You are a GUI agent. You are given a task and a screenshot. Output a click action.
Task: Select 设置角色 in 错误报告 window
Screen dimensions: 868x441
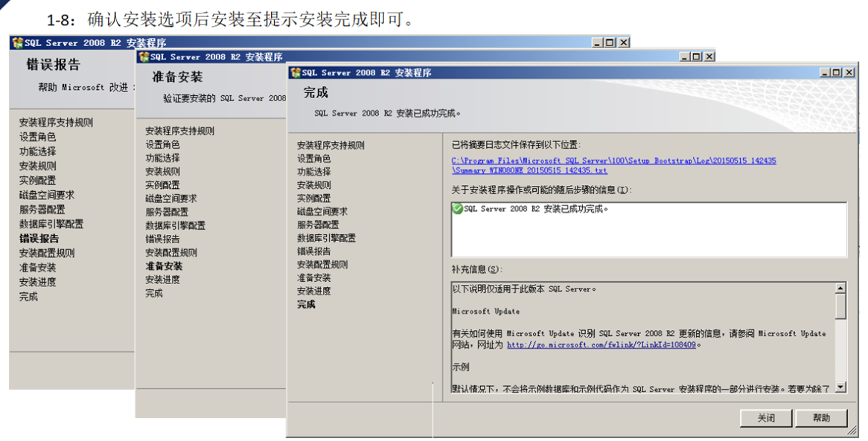pos(37,138)
